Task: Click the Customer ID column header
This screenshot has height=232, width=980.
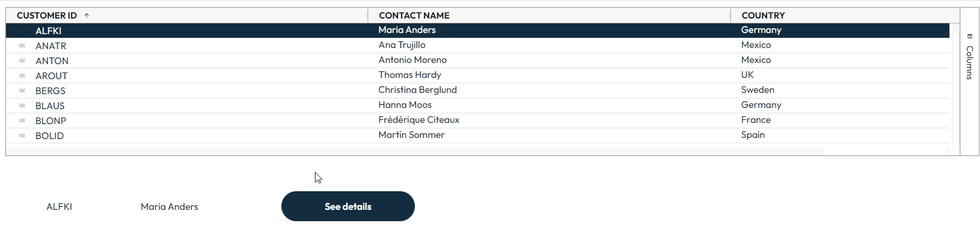Action: click(47, 16)
